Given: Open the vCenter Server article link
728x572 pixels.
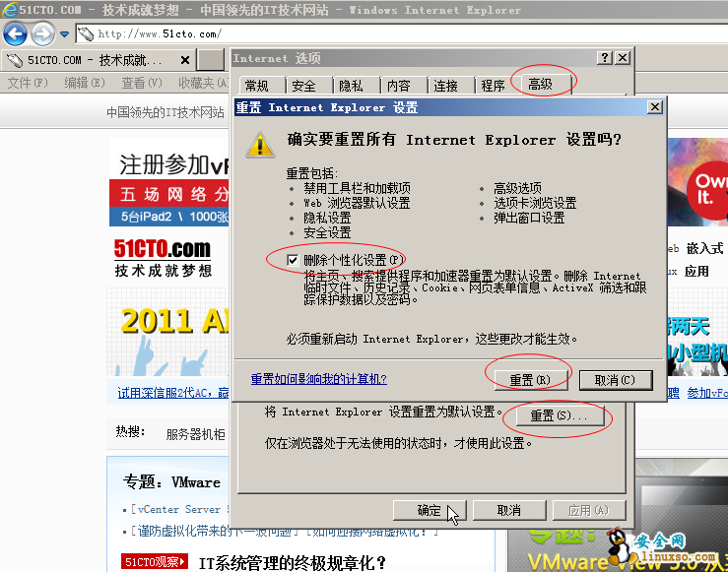Looking at the screenshot, I should (179, 509).
